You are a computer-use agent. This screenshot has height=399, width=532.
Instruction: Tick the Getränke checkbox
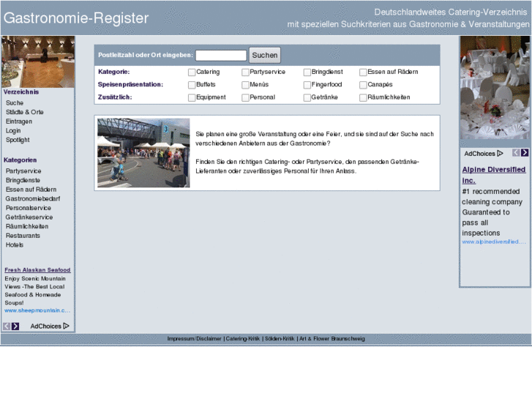coord(307,97)
